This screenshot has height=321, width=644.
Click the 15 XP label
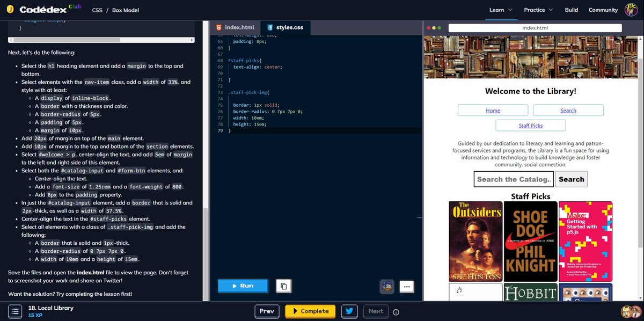point(35,315)
